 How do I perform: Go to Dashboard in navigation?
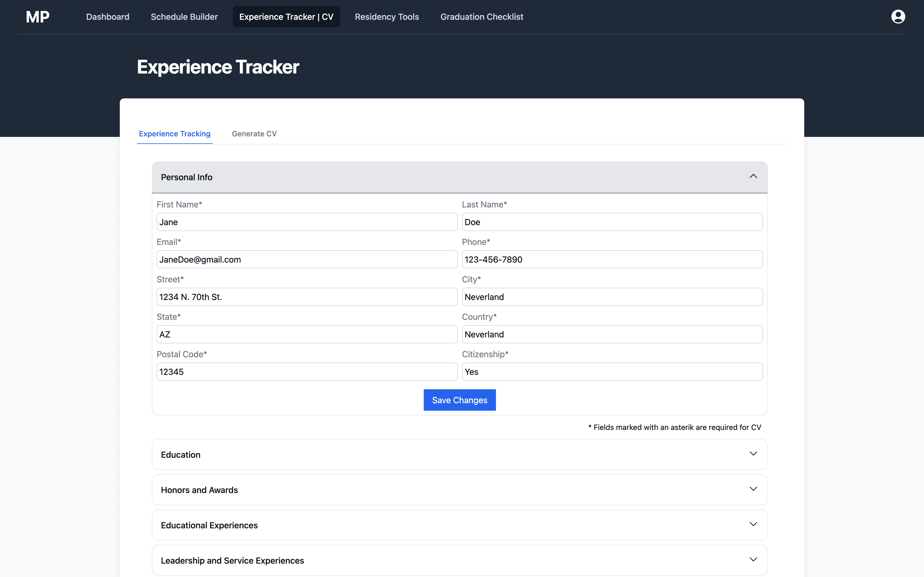[x=107, y=17]
